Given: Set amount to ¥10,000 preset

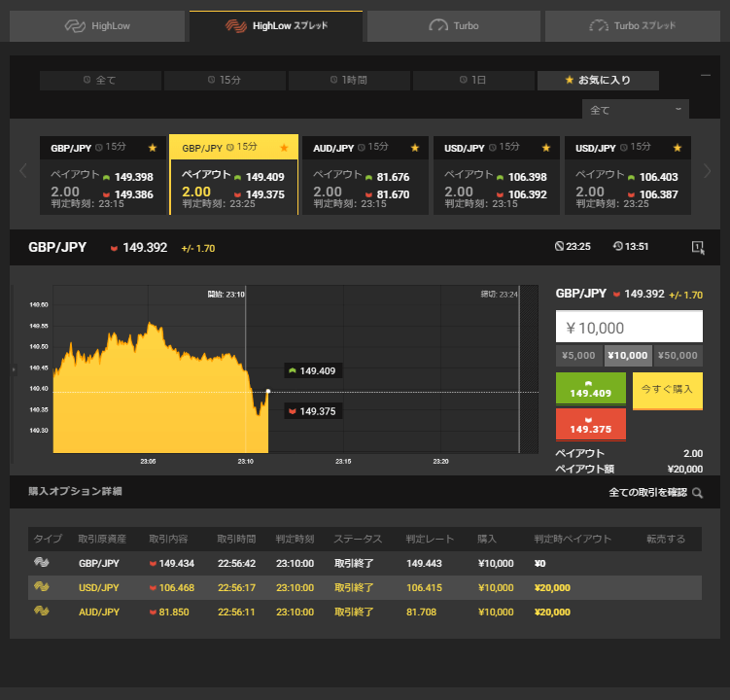Looking at the screenshot, I should [628, 356].
